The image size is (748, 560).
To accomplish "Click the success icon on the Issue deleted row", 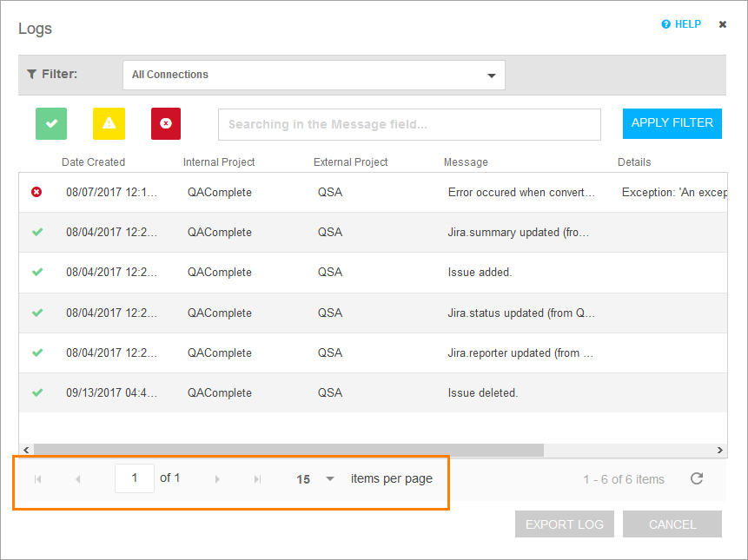I will pyautogui.click(x=36, y=392).
